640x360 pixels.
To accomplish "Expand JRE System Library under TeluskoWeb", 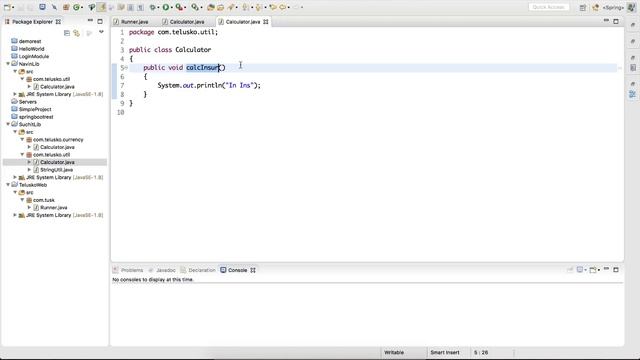I will [x=15, y=215].
